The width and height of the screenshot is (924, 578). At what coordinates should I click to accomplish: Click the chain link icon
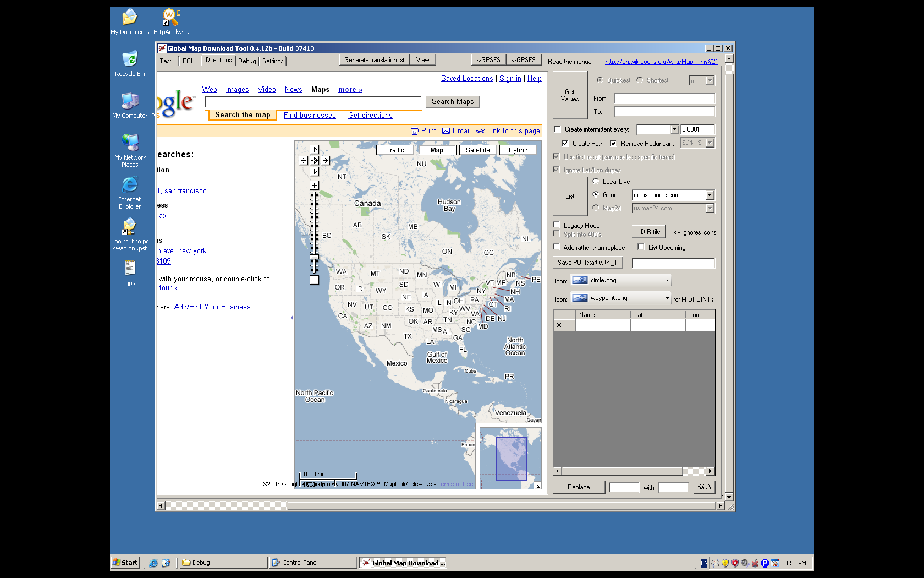pyautogui.click(x=481, y=131)
